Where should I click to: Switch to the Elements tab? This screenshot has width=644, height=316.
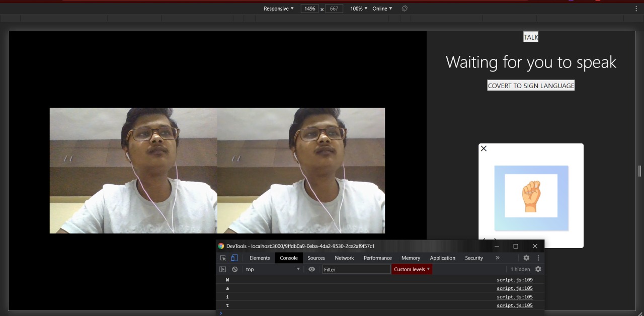click(x=260, y=258)
